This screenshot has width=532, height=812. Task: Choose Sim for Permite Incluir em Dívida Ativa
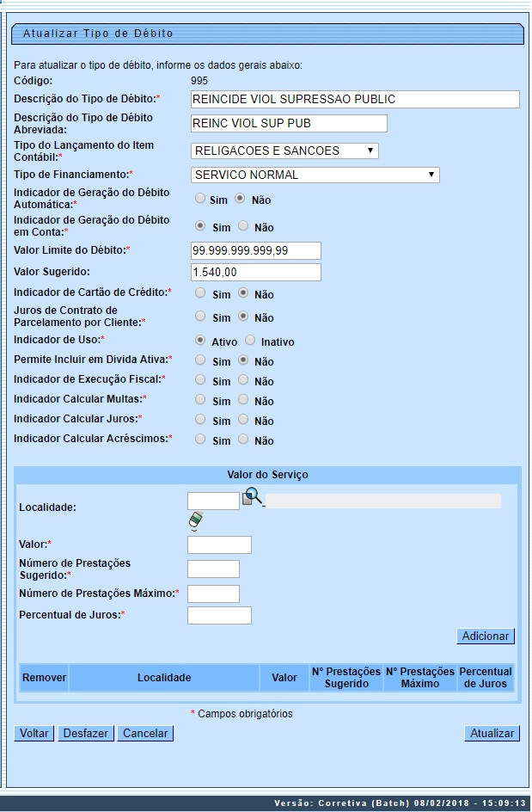point(200,360)
